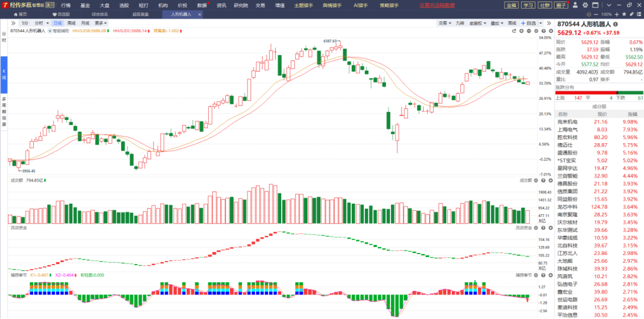
Task: Select 克来机电 row in 成分股 list
Action: click(x=599, y=122)
